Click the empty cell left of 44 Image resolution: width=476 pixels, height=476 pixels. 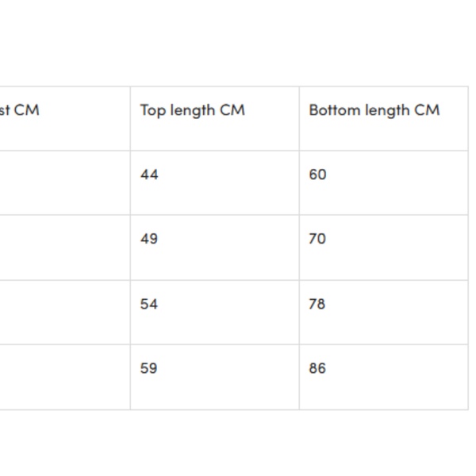click(x=63, y=182)
